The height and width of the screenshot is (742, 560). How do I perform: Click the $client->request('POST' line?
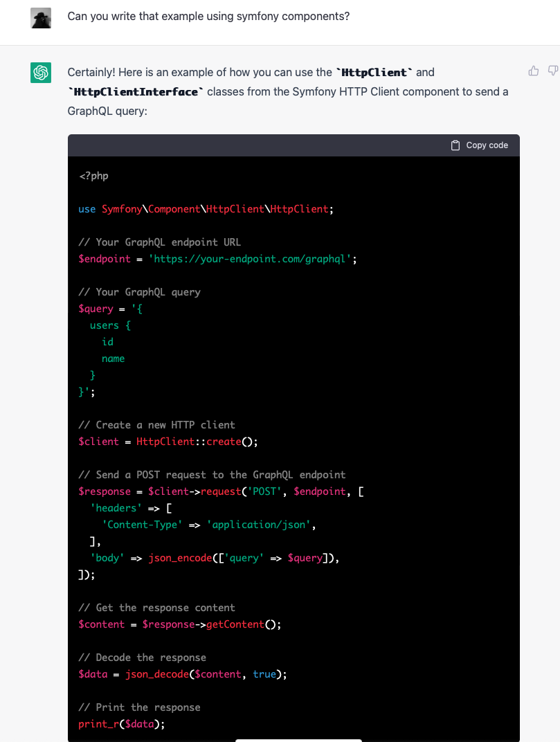coord(221,491)
